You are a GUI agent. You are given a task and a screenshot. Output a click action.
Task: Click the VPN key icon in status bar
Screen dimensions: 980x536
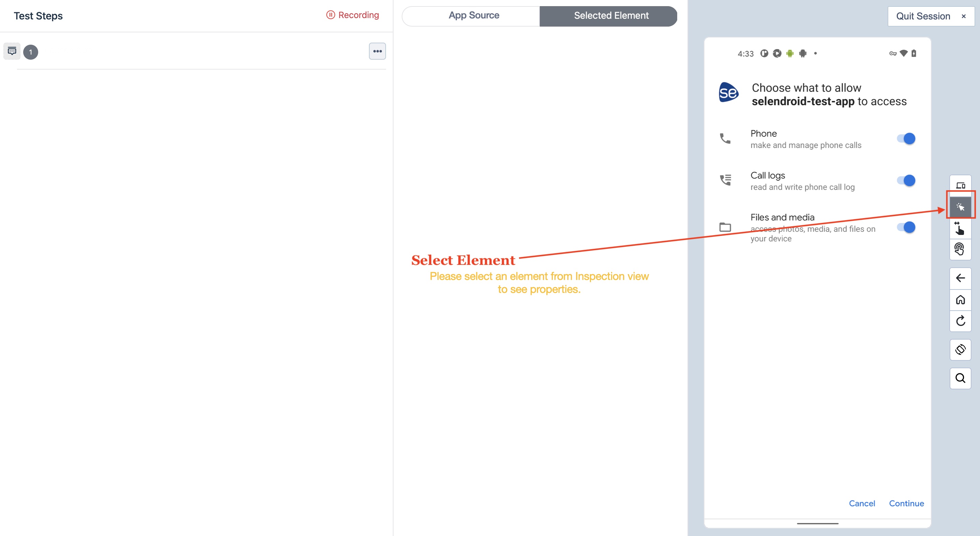[x=892, y=54]
